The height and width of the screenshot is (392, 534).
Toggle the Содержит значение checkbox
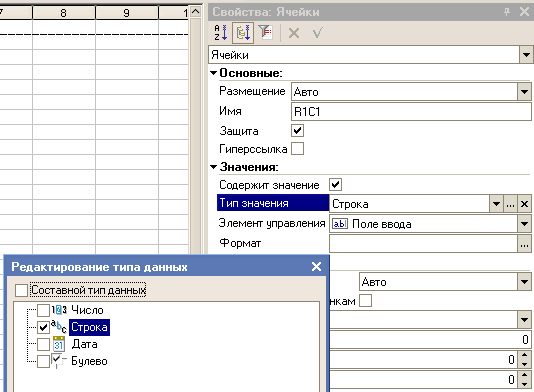[x=335, y=185]
